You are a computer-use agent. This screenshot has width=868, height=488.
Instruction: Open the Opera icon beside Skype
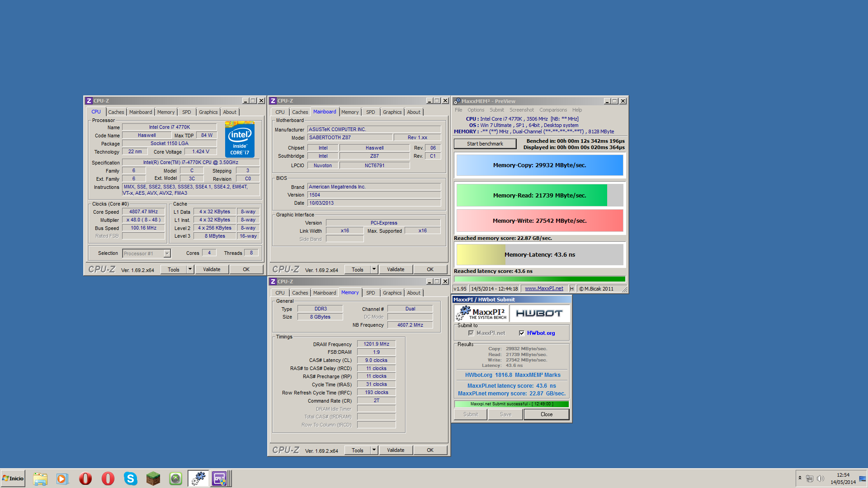tap(108, 479)
